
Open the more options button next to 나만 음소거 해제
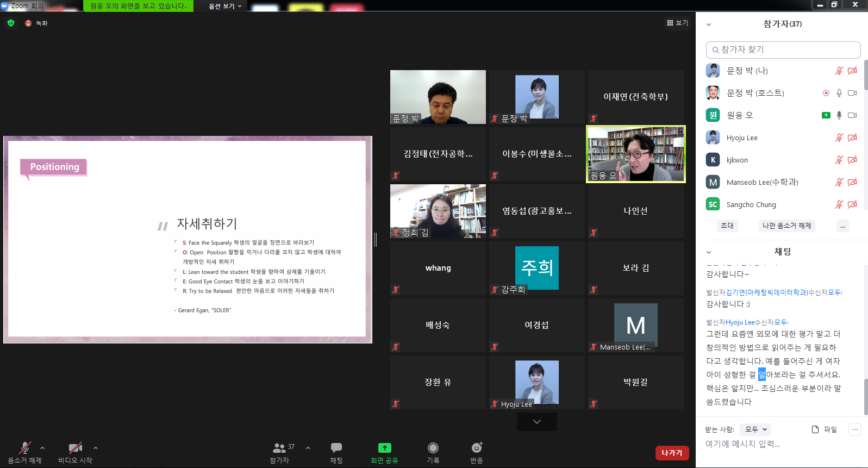coord(842,226)
